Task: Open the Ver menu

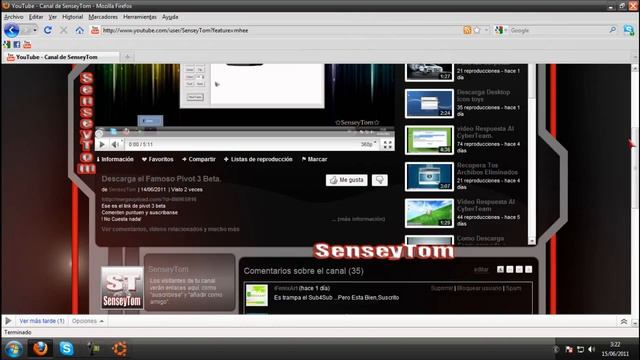Action: [53, 17]
